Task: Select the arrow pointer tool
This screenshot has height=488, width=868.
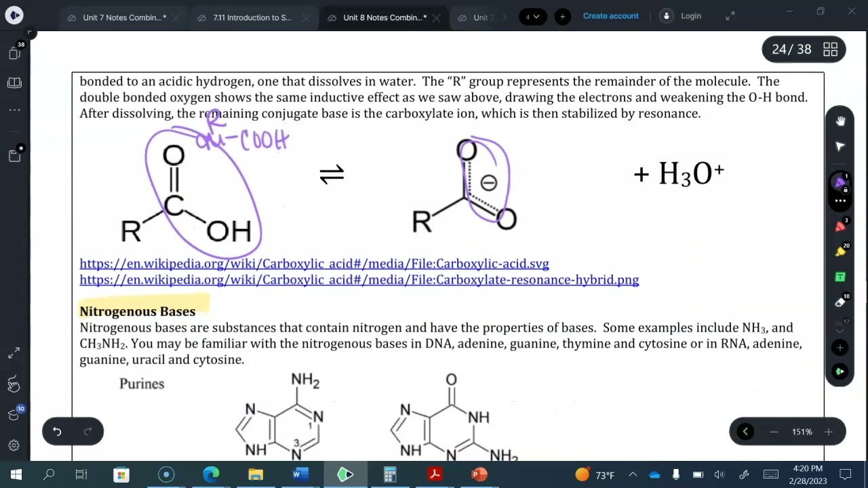Action: pyautogui.click(x=840, y=146)
